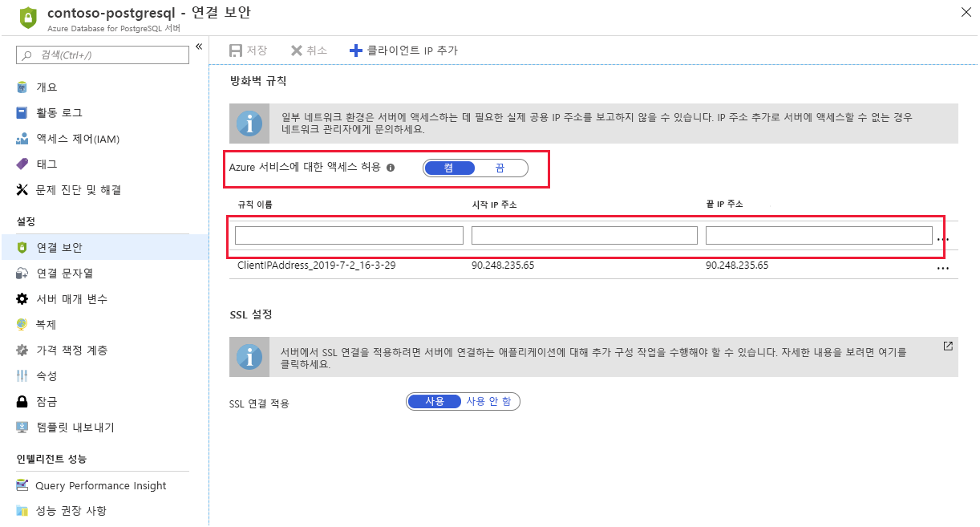Image resolution: width=980 pixels, height=527 pixels.
Task: Click the 복제 menu label
Action: 47,324
